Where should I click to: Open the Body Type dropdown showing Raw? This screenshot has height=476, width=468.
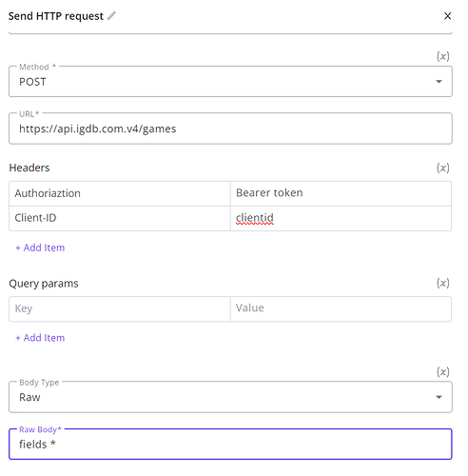tap(230, 397)
